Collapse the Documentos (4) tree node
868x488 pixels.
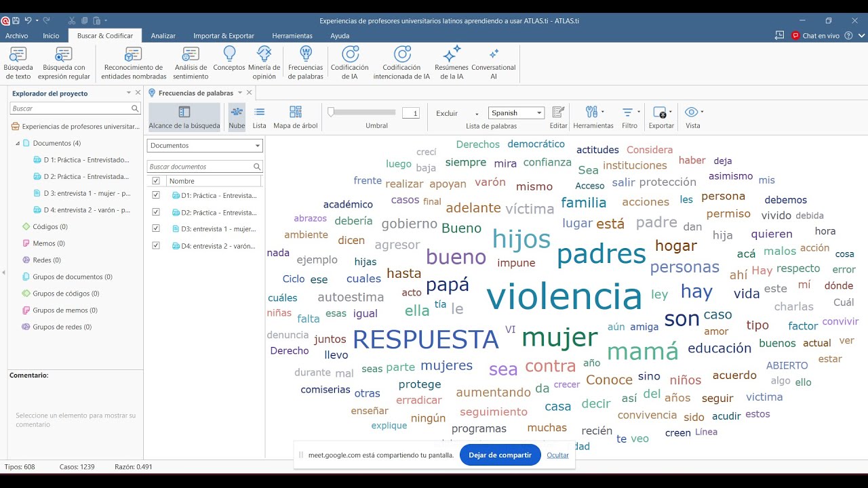[x=18, y=144]
